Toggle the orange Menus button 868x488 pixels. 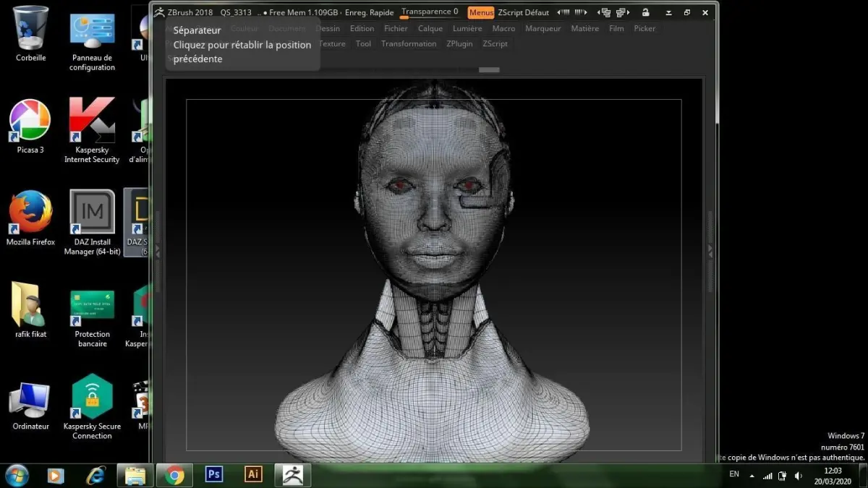coord(481,12)
